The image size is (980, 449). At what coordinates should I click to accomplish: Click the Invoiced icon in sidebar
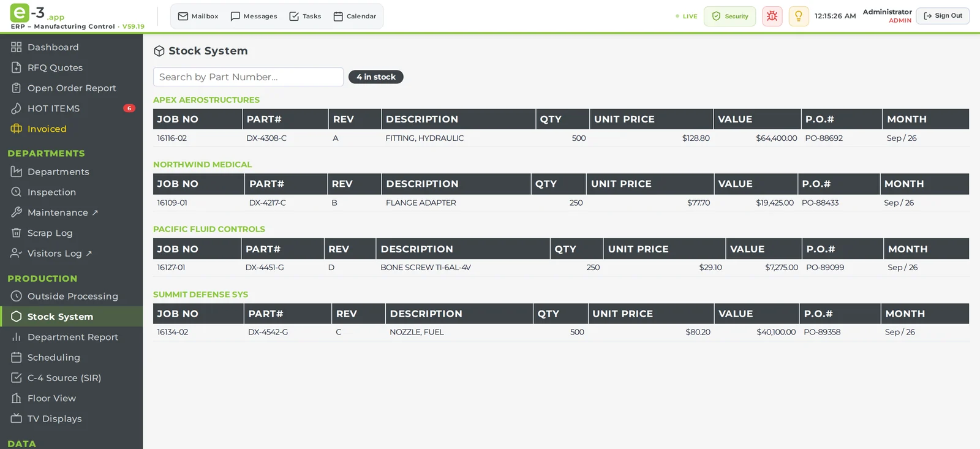17,129
